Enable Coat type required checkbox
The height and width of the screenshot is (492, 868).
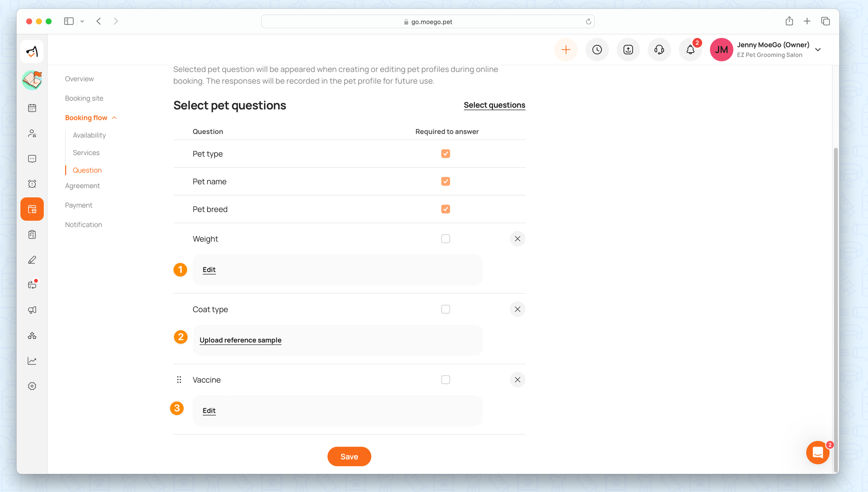445,309
